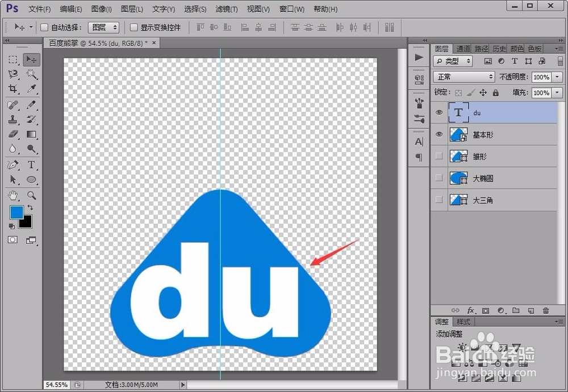The height and width of the screenshot is (392, 568).
Task: Select the Gradient tool
Action: tap(31, 134)
